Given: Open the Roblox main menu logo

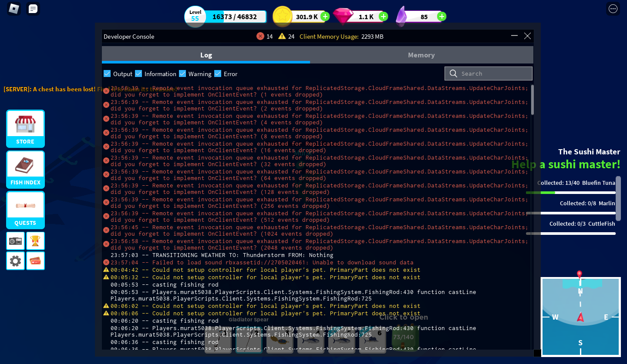Looking at the screenshot, I should pyautogui.click(x=14, y=9).
